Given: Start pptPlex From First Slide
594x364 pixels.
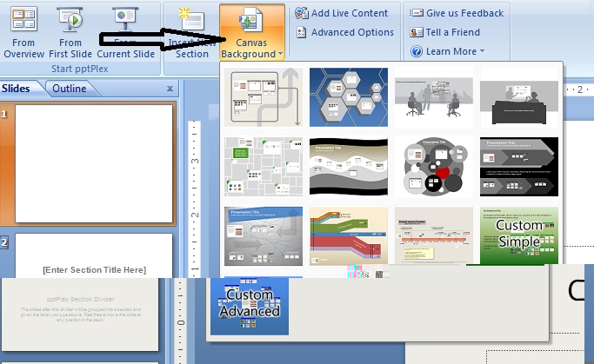Looking at the screenshot, I should (x=70, y=33).
